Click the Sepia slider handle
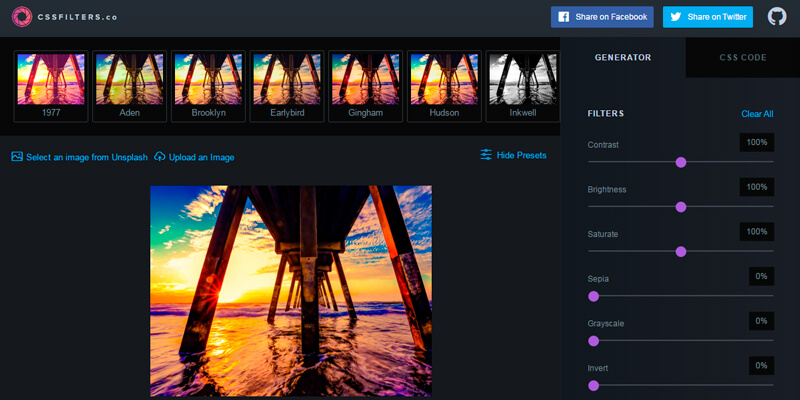 593,296
